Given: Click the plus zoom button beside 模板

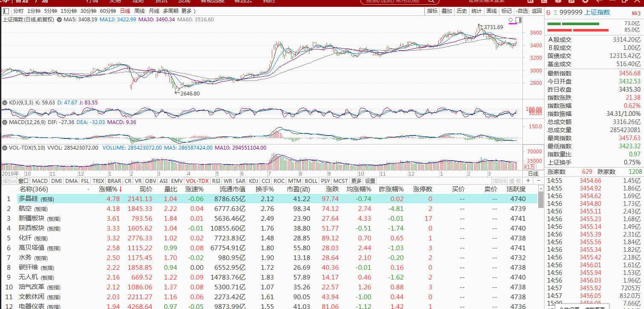Looking at the screenshot, I should (527, 181).
